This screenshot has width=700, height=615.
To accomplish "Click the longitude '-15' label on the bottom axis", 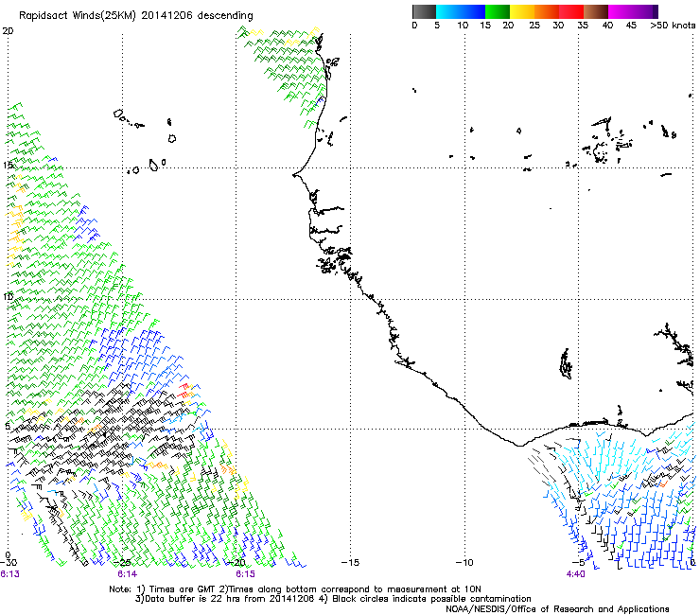I will tap(350, 563).
